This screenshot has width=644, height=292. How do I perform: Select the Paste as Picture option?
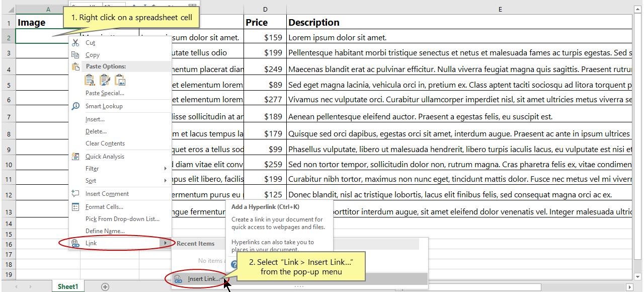tap(120, 80)
